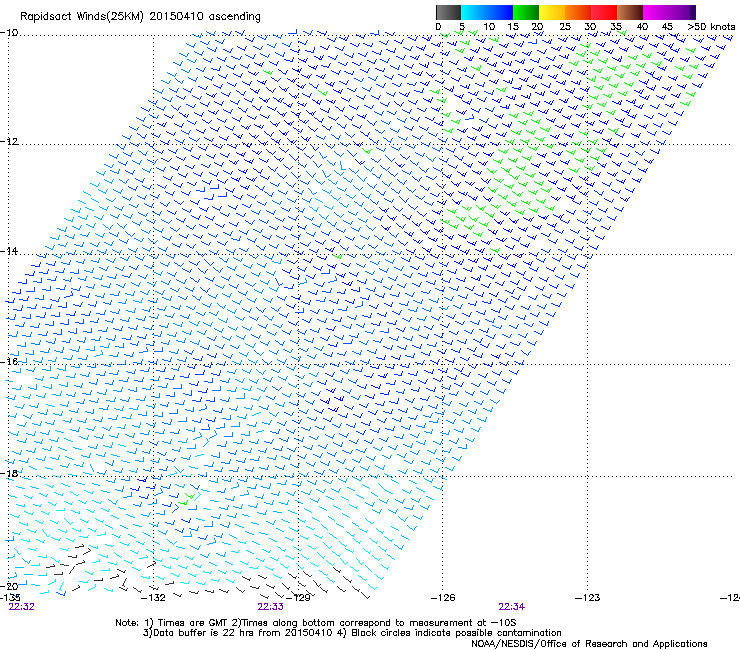The image size is (740, 650).
Task: Click the gray 0-5 knots legend swatch
Action: (448, 12)
